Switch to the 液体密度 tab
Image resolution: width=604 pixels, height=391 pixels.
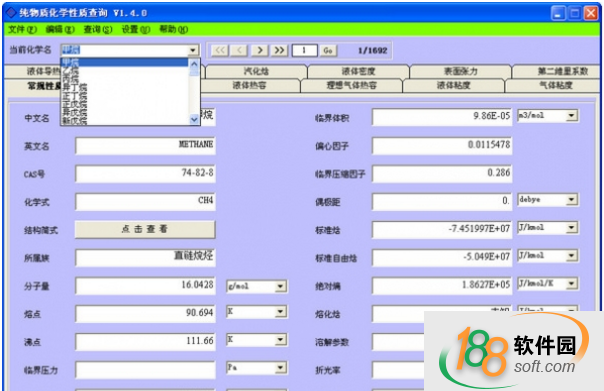click(x=358, y=71)
